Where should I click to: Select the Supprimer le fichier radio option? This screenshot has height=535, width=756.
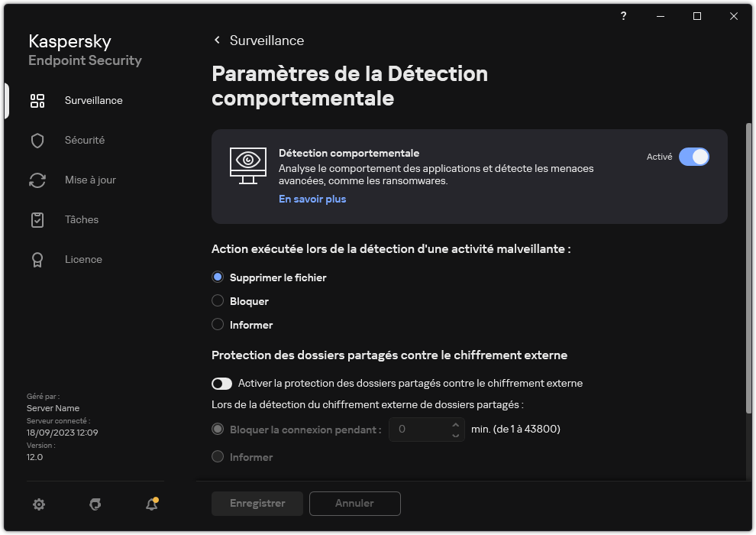(218, 277)
